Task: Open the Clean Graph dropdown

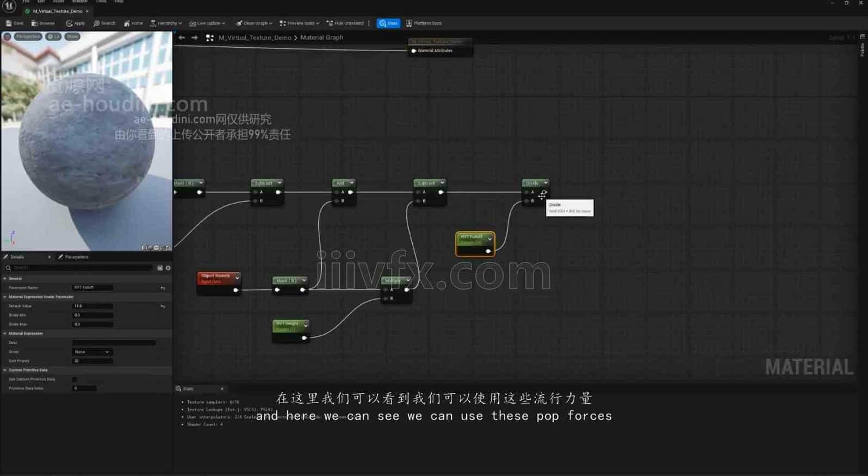Action: [254, 23]
